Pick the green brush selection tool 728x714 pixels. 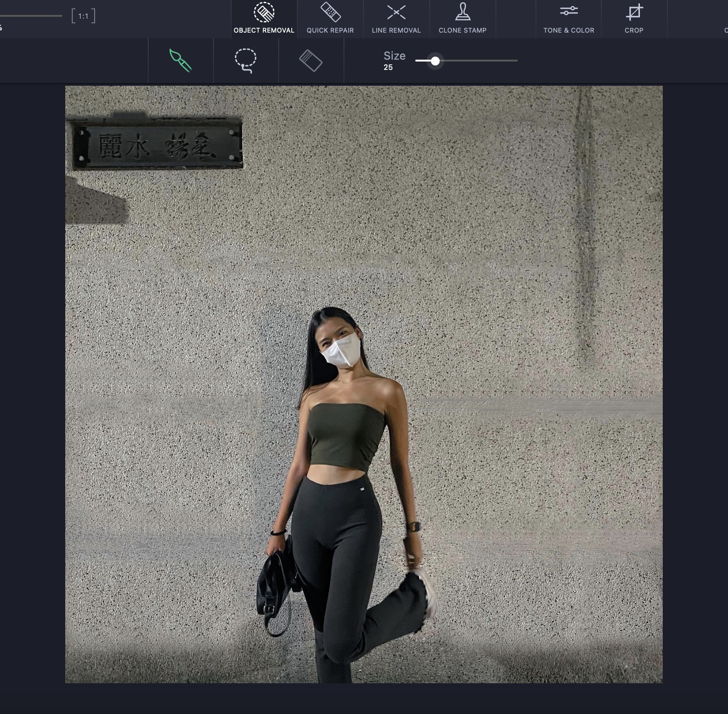[180, 61]
